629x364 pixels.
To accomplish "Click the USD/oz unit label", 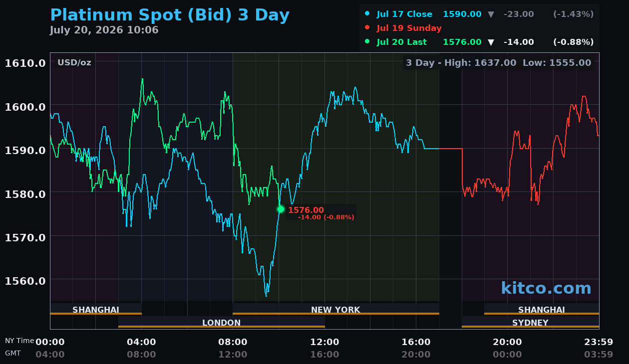I will point(74,62).
